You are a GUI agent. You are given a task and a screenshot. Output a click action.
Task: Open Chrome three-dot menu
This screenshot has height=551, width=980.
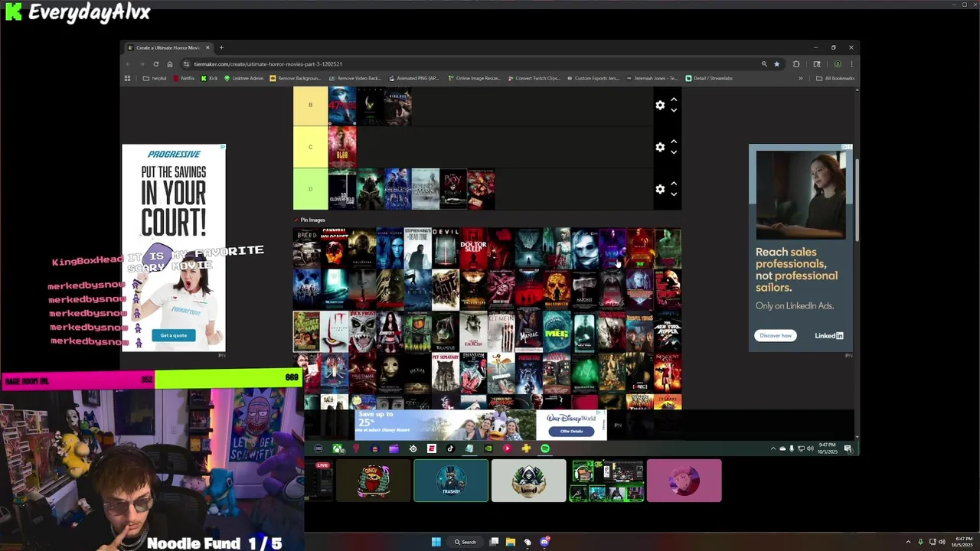pyautogui.click(x=851, y=64)
